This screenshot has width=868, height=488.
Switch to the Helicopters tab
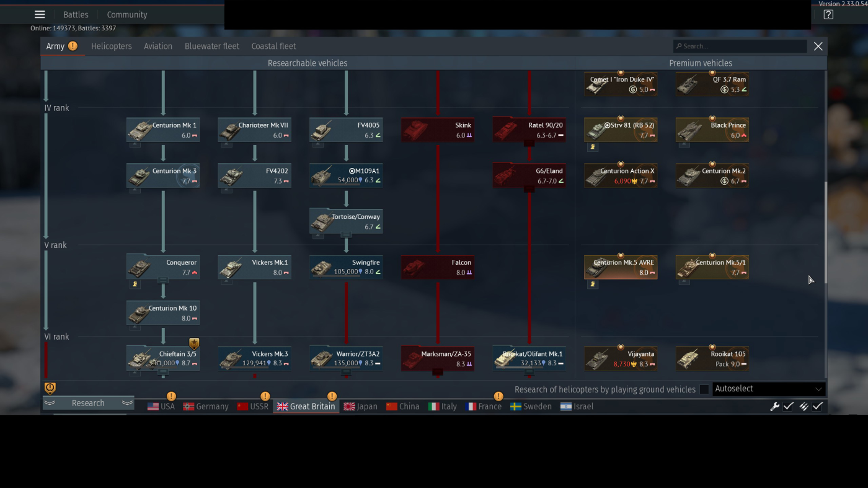(112, 46)
